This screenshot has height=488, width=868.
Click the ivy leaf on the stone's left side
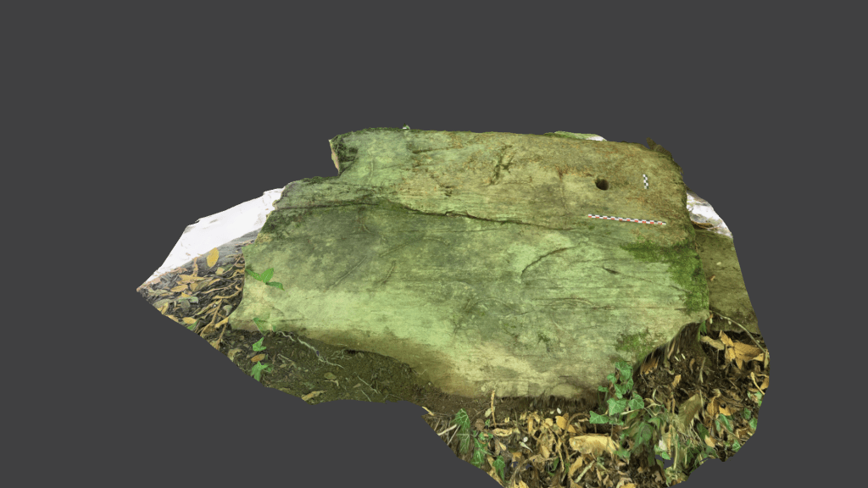[x=264, y=276]
